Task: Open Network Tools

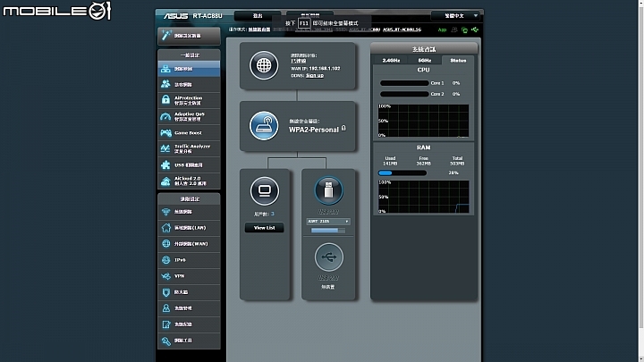Action: point(189,341)
